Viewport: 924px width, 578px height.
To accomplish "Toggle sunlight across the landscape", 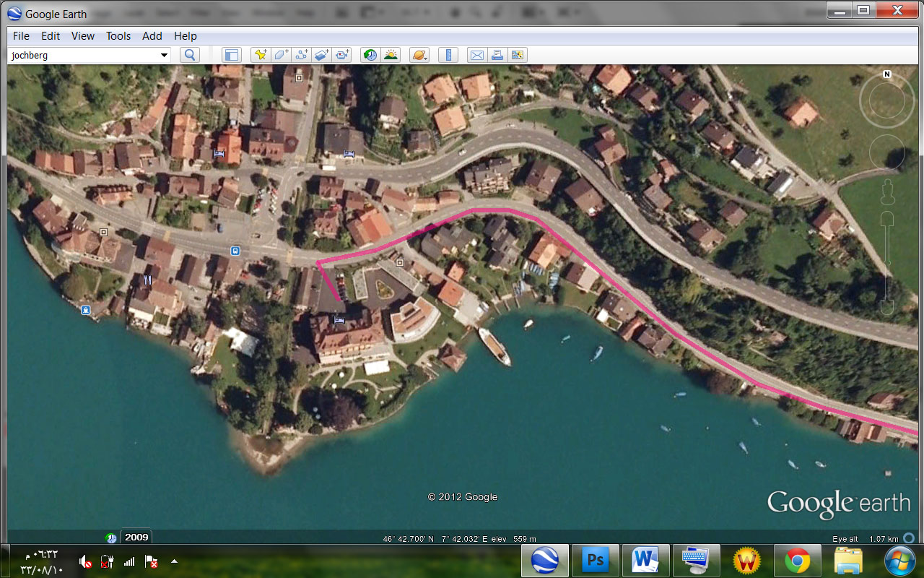I will tap(391, 55).
